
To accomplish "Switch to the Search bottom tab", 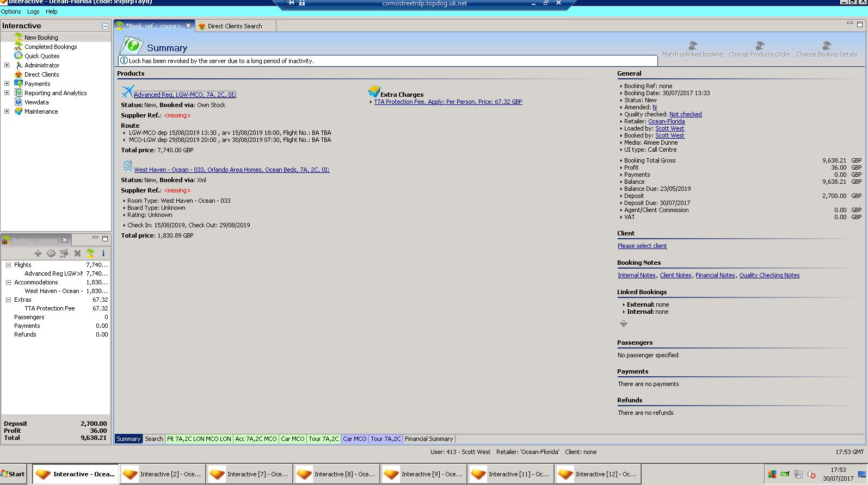I will point(153,439).
